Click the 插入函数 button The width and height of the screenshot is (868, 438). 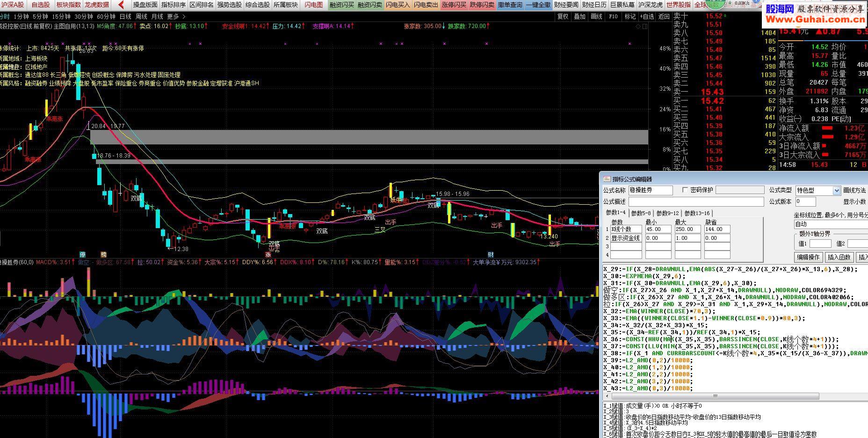tap(839, 257)
